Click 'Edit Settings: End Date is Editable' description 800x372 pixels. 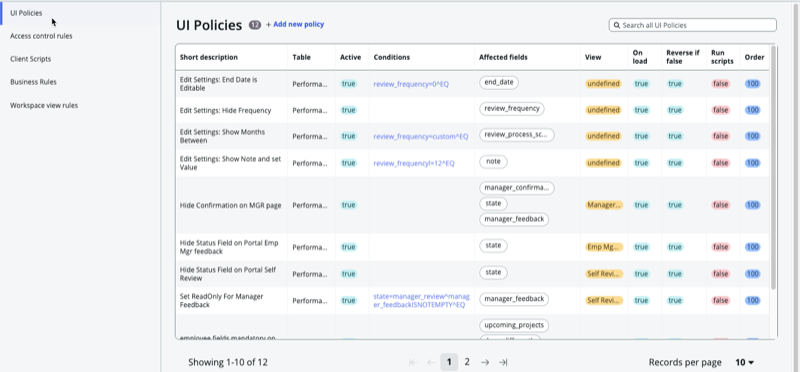219,84
